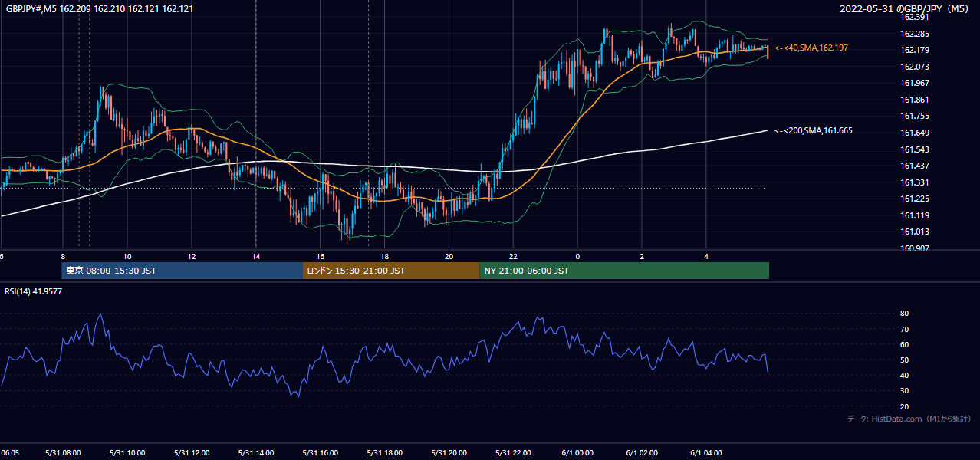The image size is (980, 460).
Task: Click price axis value 162.073
Action: 914,67
